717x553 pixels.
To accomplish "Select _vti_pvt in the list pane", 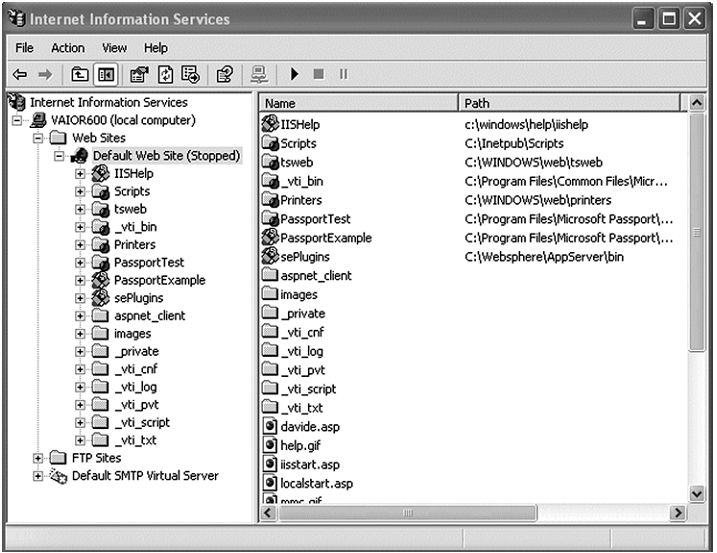I will (303, 370).
